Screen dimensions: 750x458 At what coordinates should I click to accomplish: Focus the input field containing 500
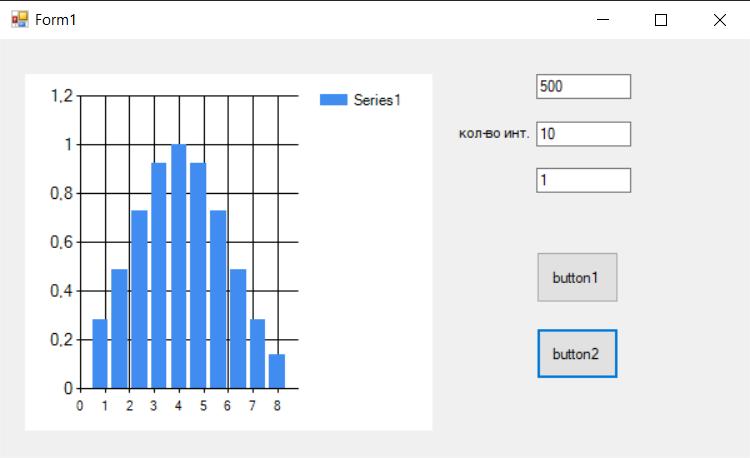tap(583, 87)
